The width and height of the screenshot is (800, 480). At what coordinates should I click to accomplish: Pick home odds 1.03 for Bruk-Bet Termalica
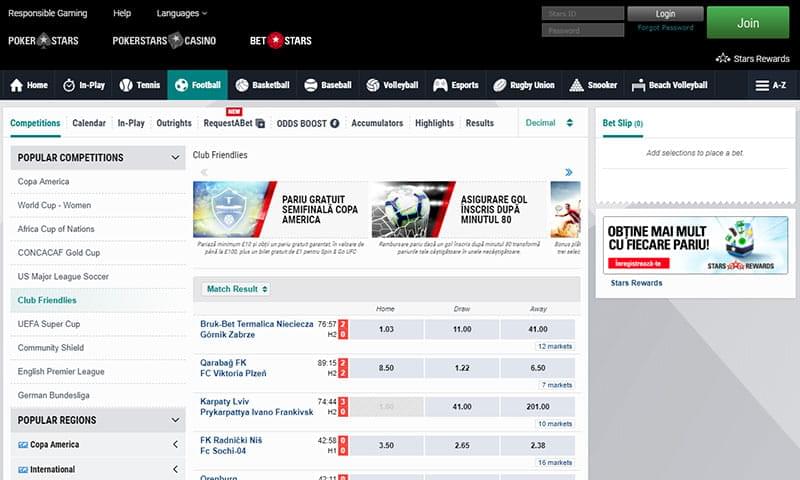(x=386, y=330)
